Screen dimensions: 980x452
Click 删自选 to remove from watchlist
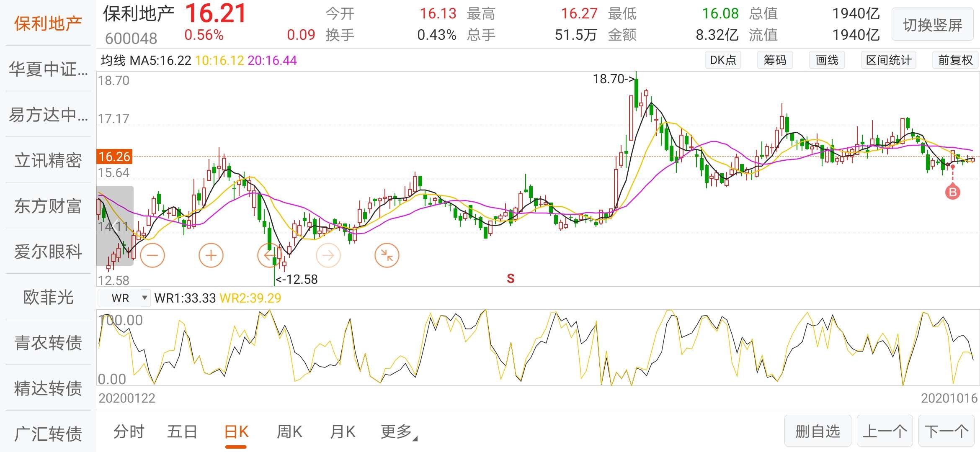click(818, 431)
